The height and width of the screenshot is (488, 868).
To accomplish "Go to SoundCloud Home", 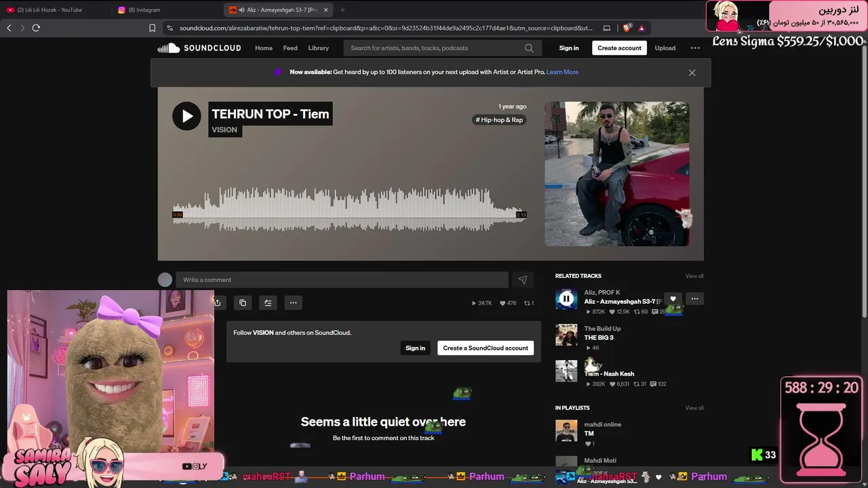I will (x=264, y=48).
